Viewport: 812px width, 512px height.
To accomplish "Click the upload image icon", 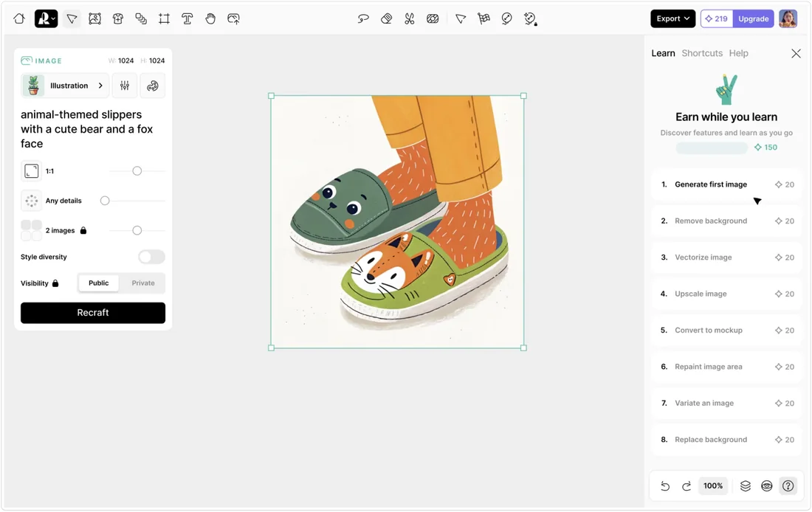I will (233, 18).
